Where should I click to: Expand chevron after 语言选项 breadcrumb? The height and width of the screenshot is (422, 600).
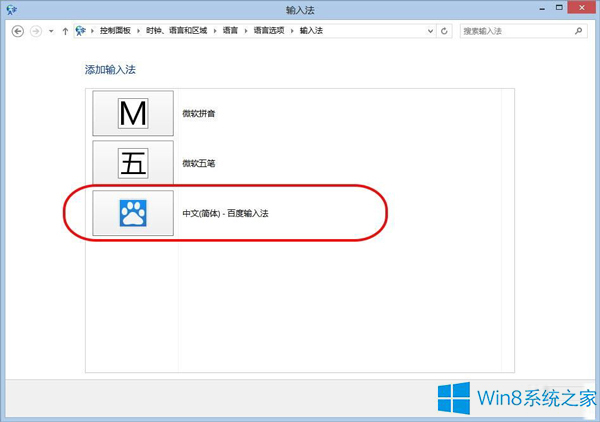292,31
